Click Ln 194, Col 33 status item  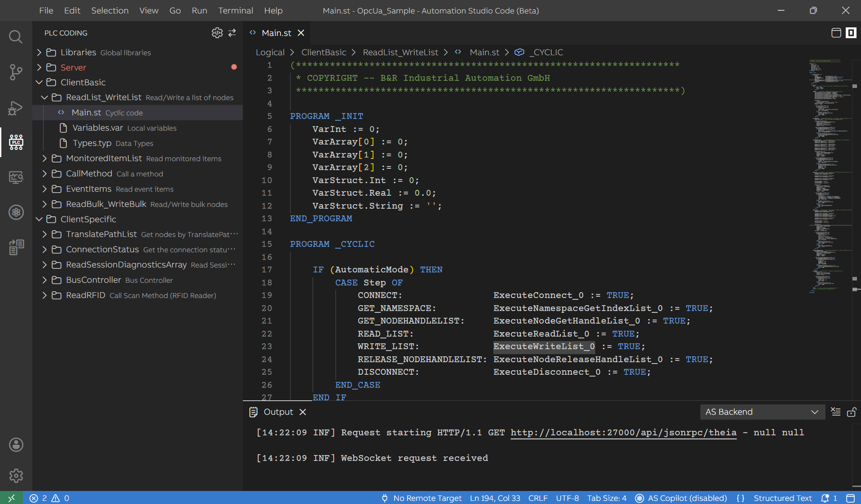pyautogui.click(x=495, y=498)
